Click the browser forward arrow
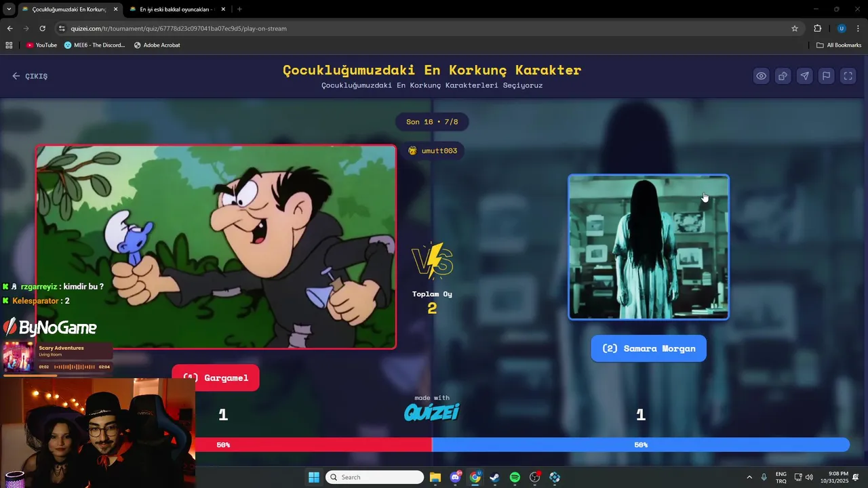868x488 pixels. point(26,28)
